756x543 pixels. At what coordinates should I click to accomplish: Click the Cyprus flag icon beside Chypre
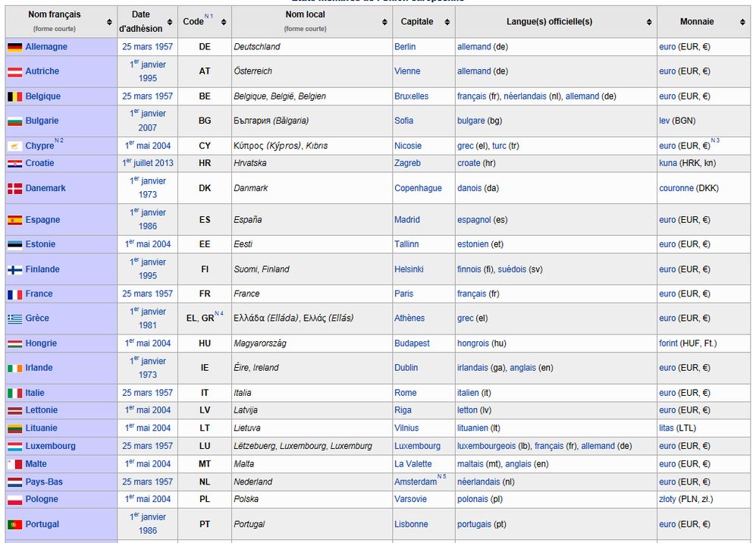pos(15,146)
